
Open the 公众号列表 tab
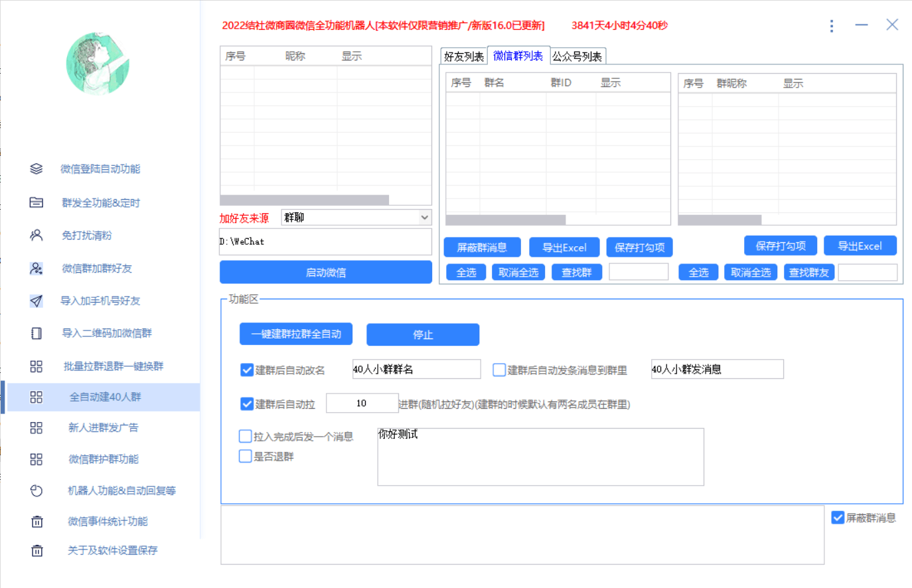tap(578, 56)
